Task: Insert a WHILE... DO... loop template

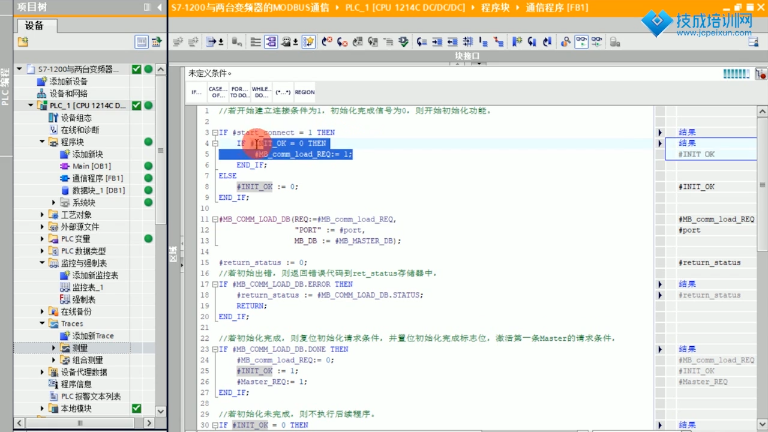Action: pyautogui.click(x=261, y=92)
